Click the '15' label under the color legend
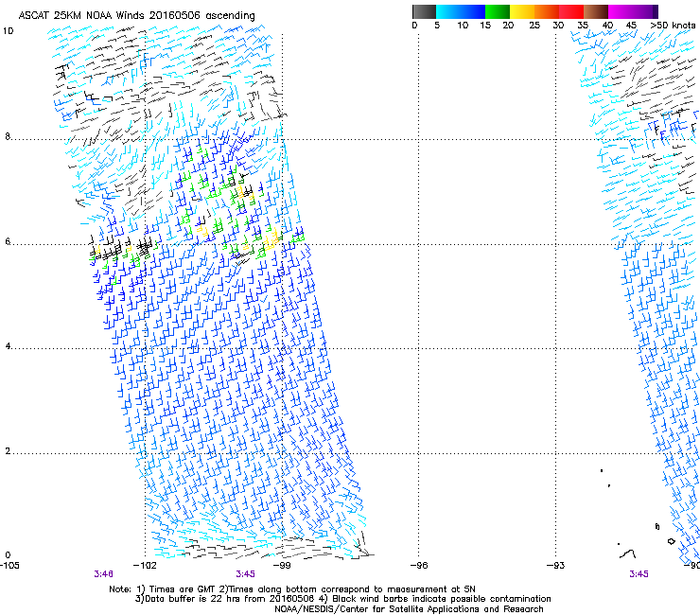This screenshot has width=700, height=615. tap(485, 26)
